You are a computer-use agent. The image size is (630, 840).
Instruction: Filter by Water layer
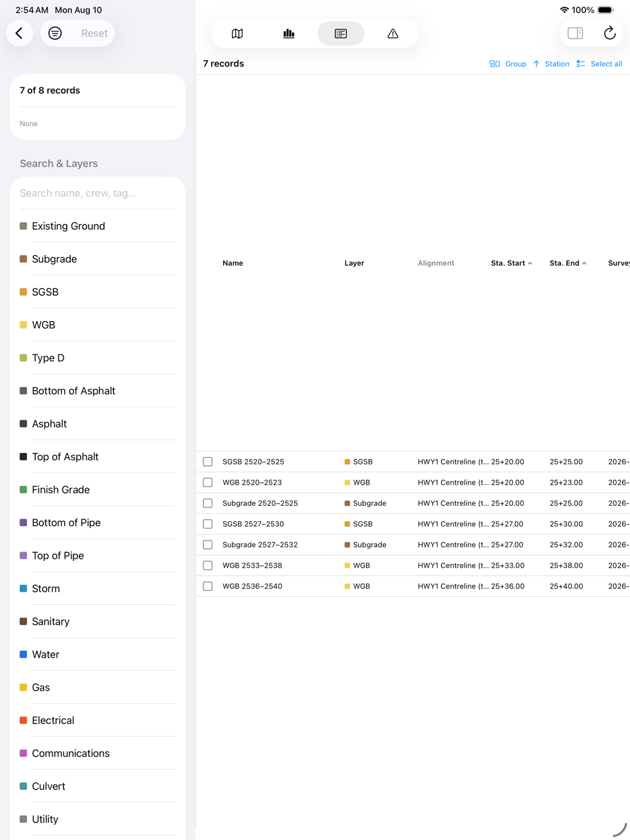point(98,655)
